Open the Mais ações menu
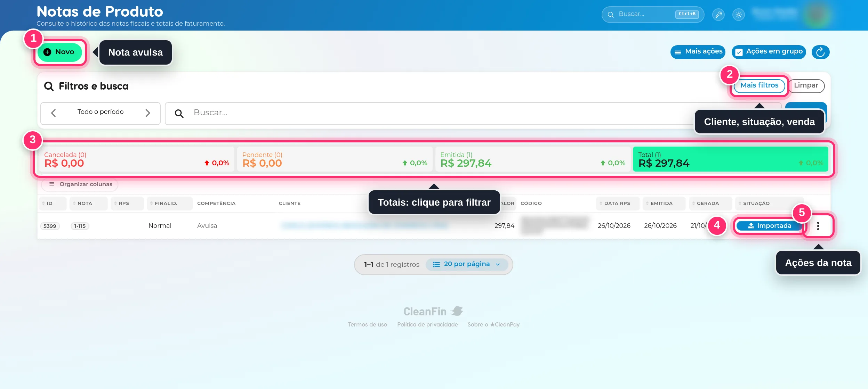The height and width of the screenshot is (389, 868). click(698, 52)
